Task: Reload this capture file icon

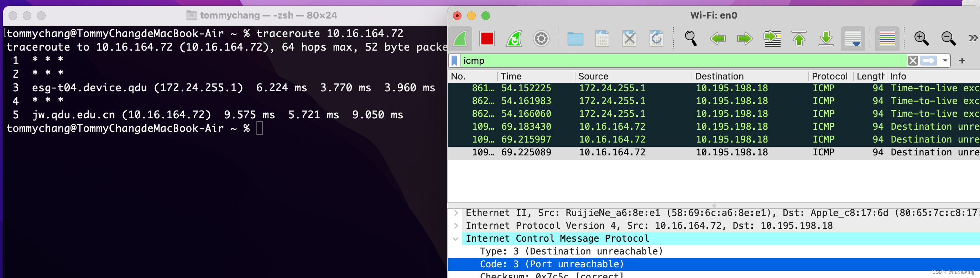Action: pos(656,38)
